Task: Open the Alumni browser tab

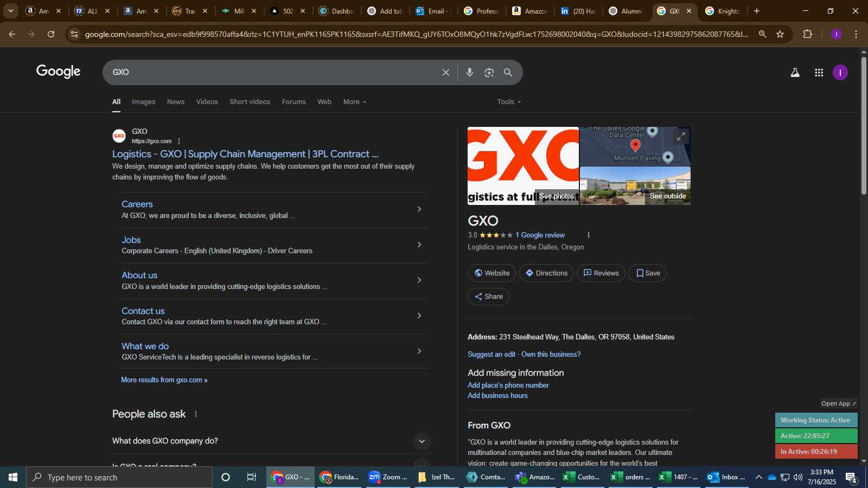Action: coord(627,11)
